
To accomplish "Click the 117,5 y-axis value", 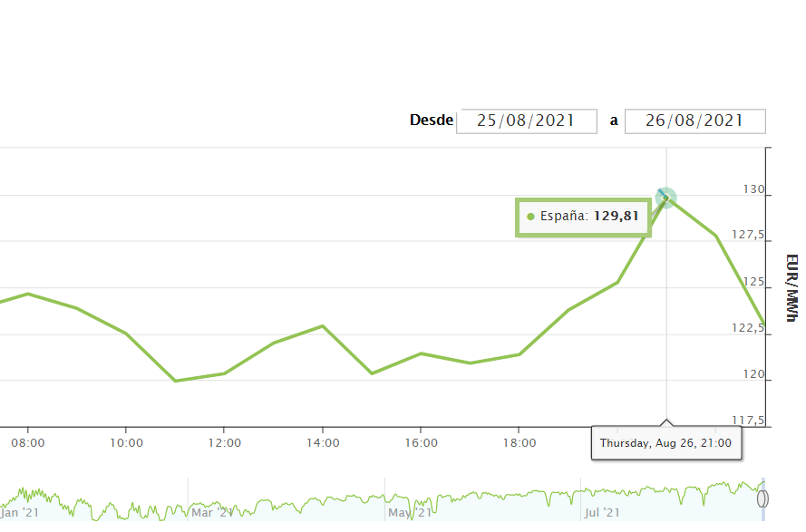I will click(x=749, y=421).
